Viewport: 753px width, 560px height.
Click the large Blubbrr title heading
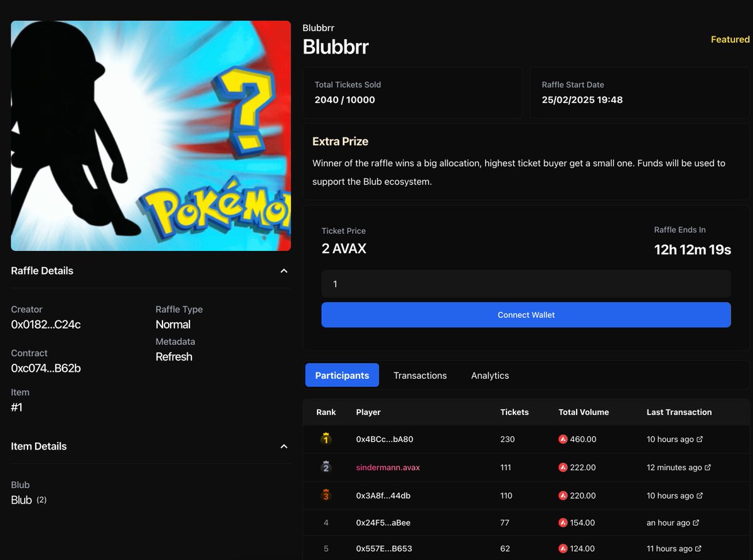(336, 47)
